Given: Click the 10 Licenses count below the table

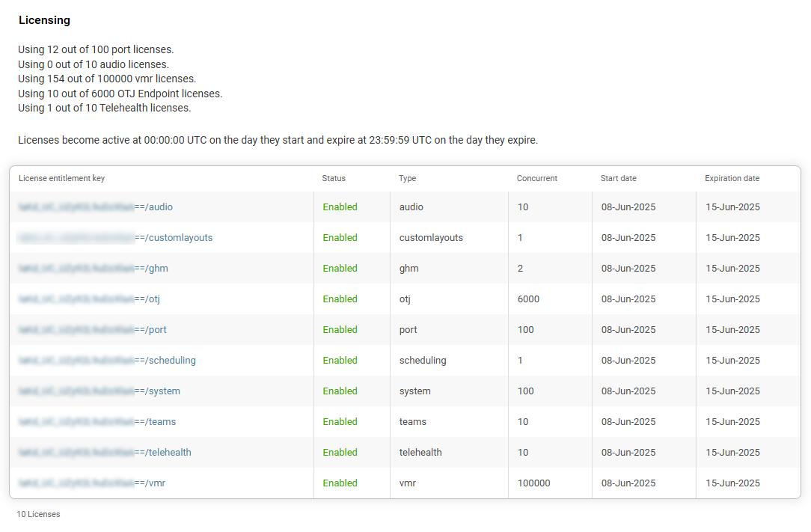Looking at the screenshot, I should 38,515.
